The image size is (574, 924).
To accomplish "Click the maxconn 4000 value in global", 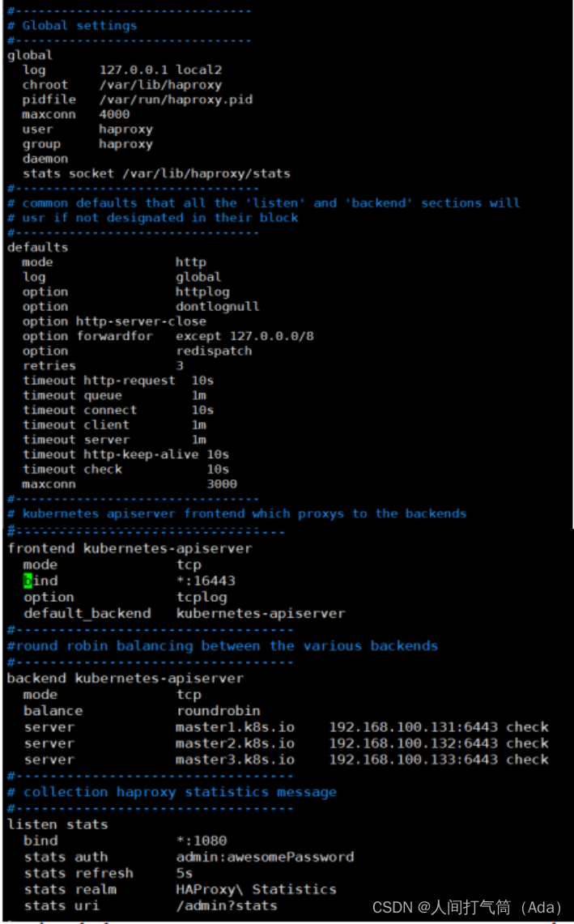I will tap(114, 114).
